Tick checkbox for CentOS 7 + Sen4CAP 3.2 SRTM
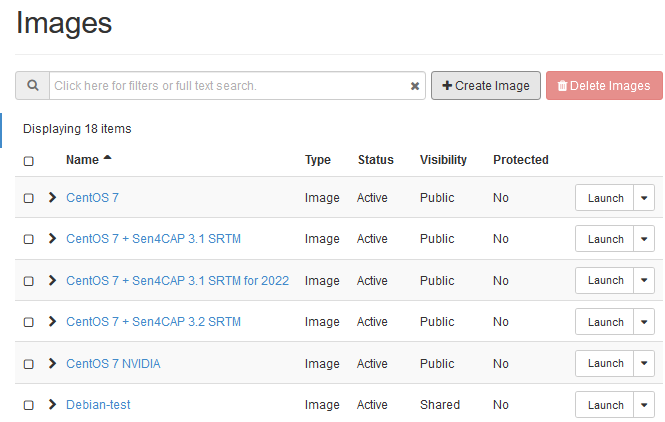The image size is (665, 422). tap(28, 323)
